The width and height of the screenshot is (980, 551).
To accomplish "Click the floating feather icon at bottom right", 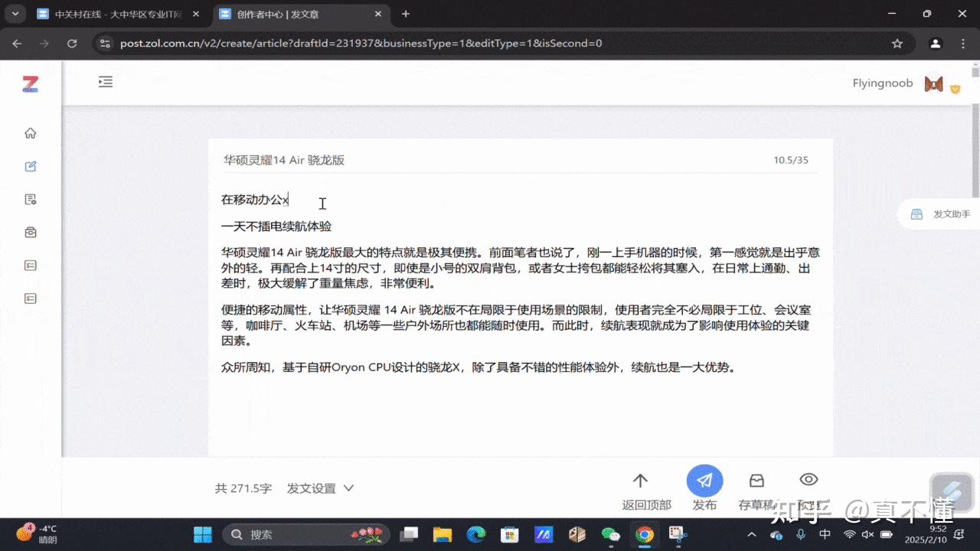I will coord(952,491).
